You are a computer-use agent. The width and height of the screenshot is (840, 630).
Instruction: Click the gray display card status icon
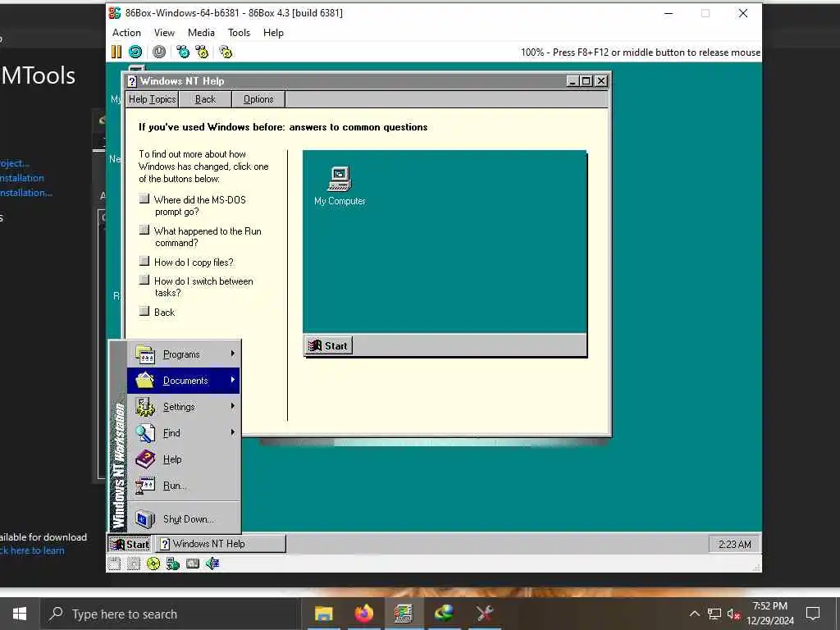(192, 563)
